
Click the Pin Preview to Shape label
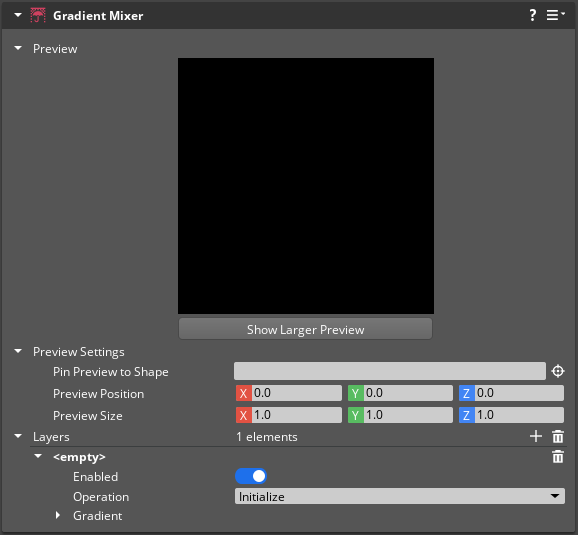click(x=111, y=372)
